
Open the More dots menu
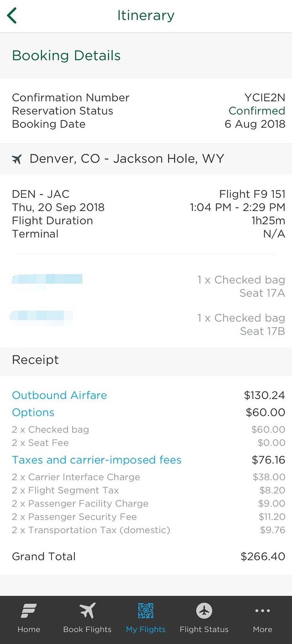(262, 611)
